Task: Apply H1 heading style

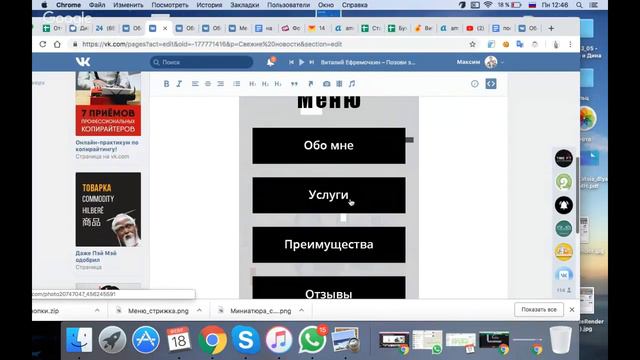Action: (x=252, y=84)
